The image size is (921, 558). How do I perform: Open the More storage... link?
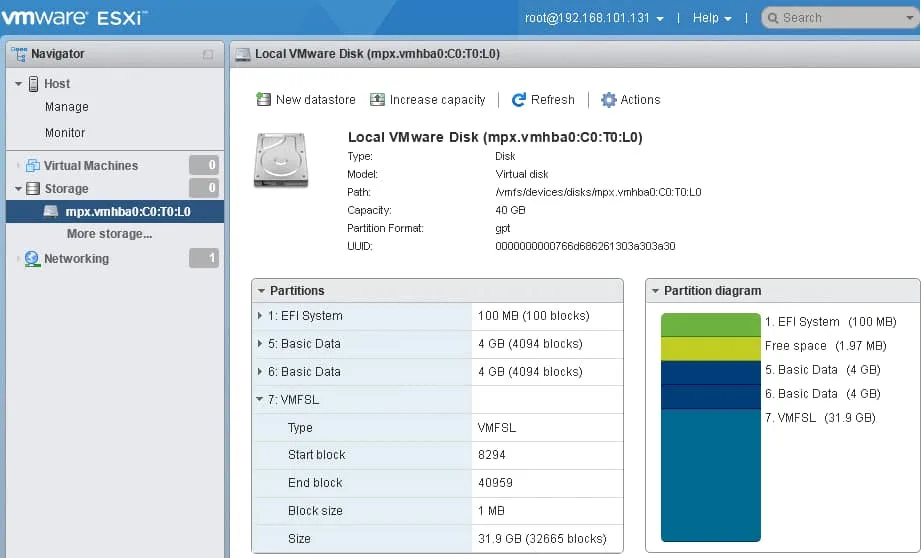[109, 234]
